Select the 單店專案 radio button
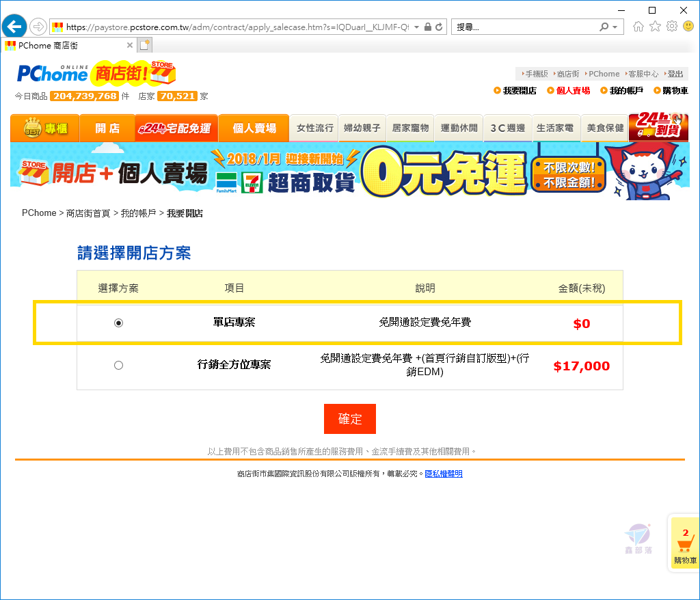 [x=118, y=323]
